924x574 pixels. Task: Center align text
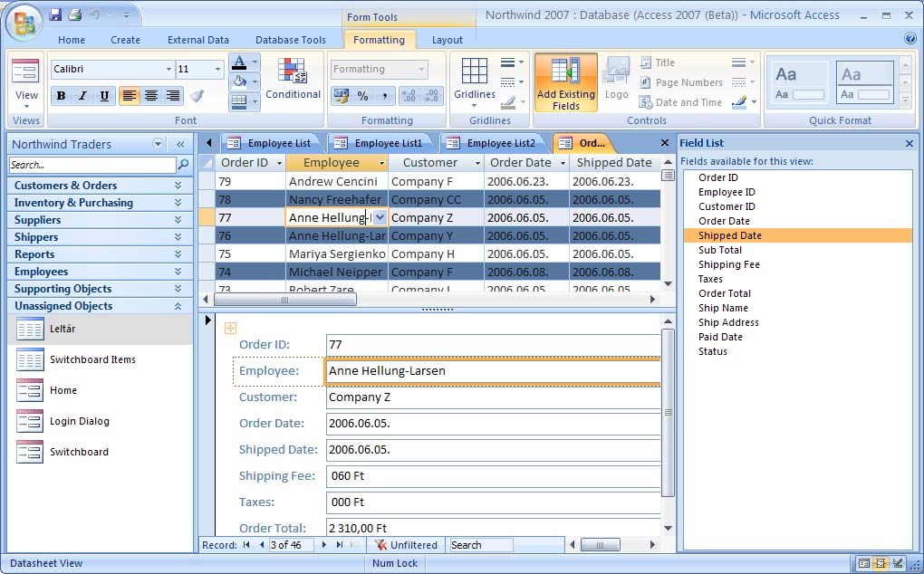[151, 95]
